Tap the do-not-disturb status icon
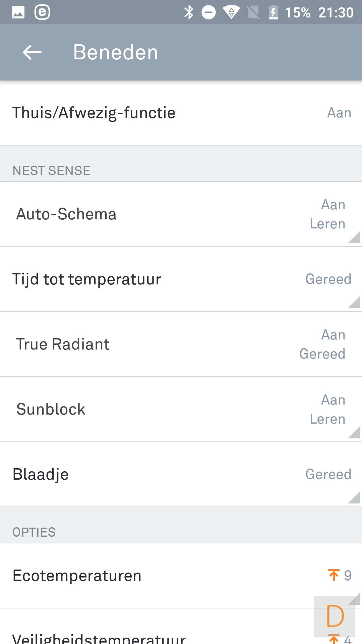 pos(208,13)
